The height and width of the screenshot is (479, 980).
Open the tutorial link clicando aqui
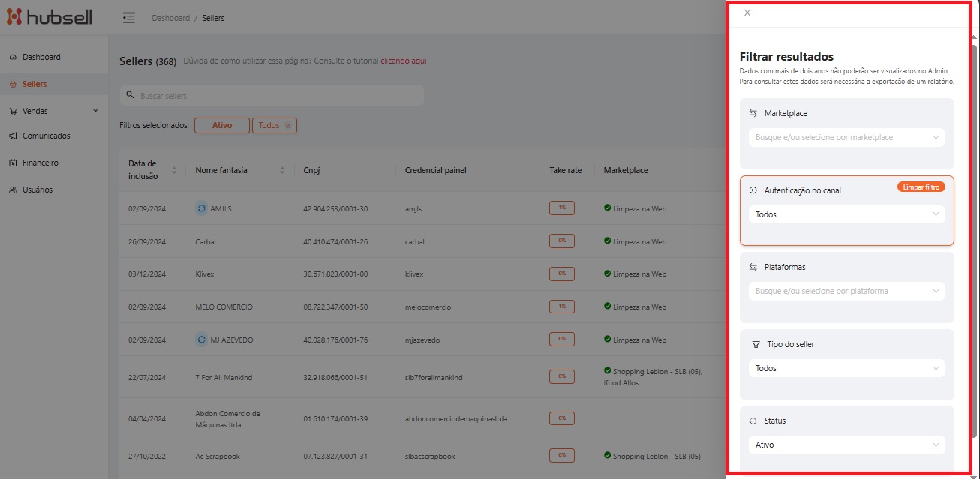[403, 61]
